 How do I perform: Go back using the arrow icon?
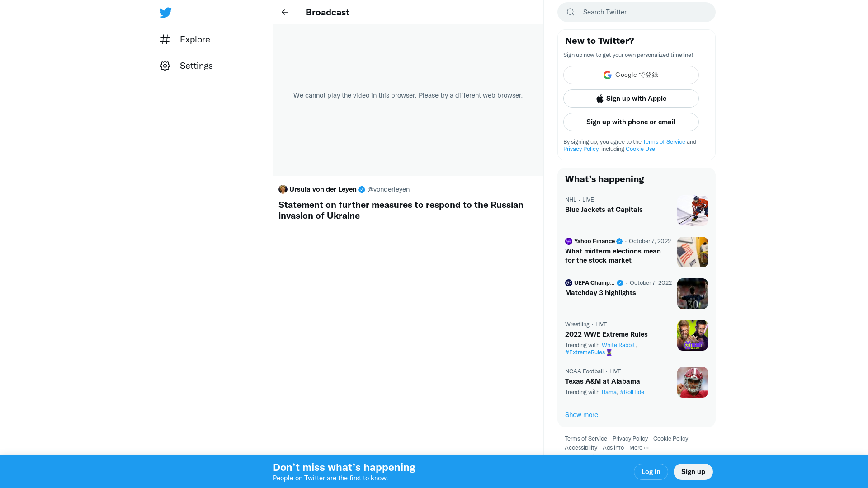[285, 12]
